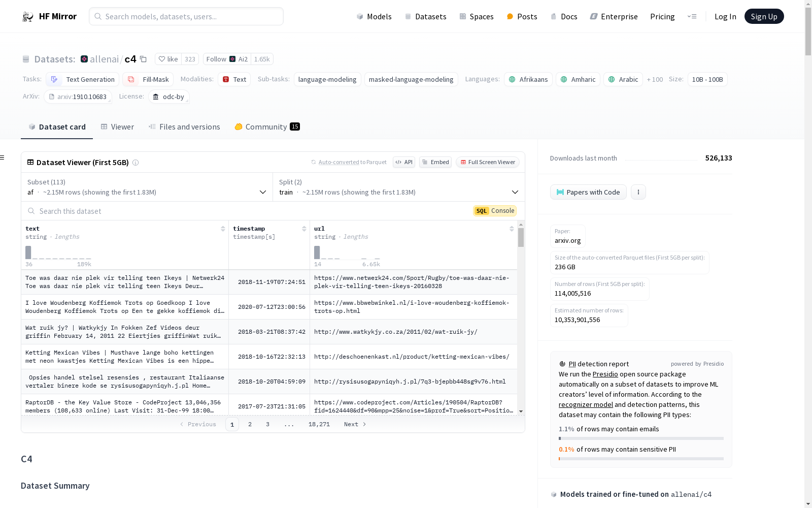Click the emails PII percentage bar

click(x=641, y=438)
